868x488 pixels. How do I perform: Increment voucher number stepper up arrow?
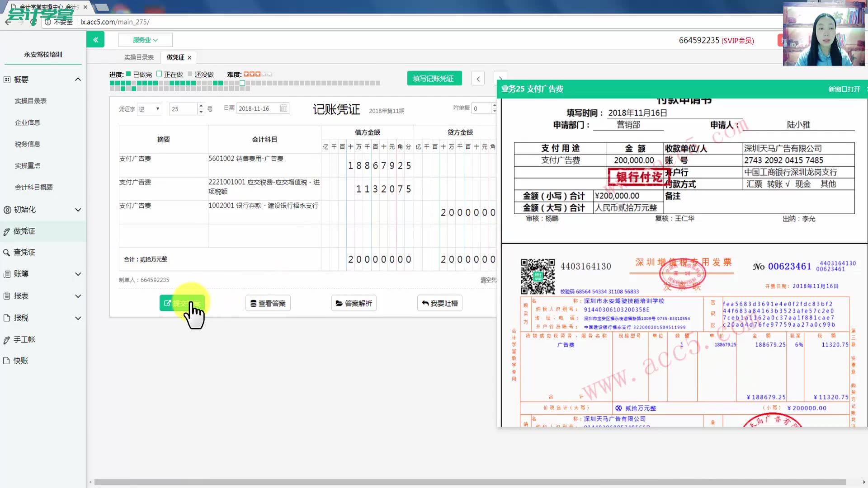(x=201, y=106)
